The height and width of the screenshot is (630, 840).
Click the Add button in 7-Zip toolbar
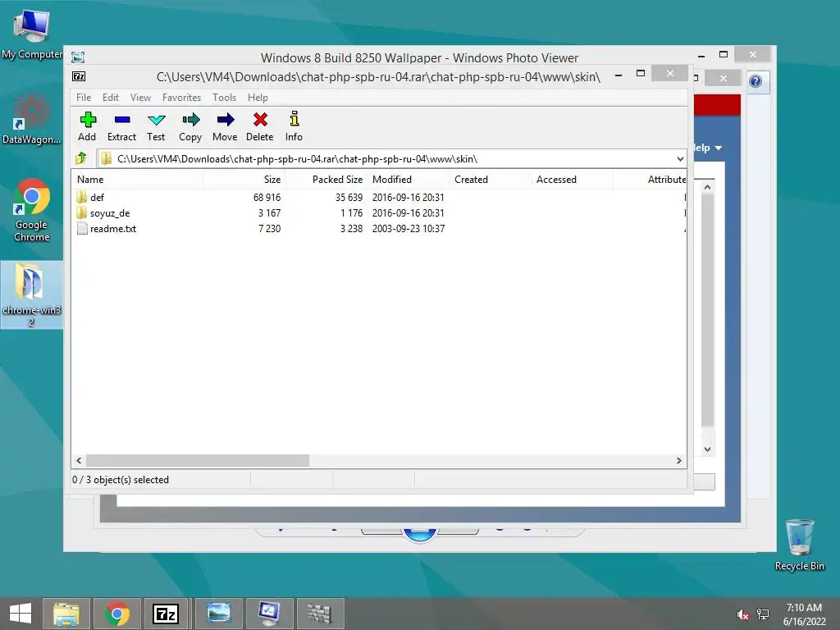(x=87, y=126)
